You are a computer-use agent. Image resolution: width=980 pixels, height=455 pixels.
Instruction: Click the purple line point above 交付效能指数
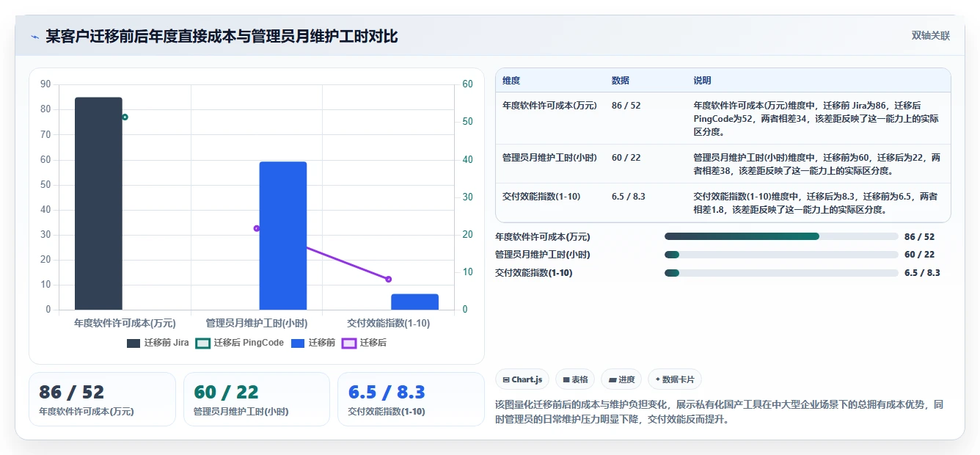[x=388, y=279]
